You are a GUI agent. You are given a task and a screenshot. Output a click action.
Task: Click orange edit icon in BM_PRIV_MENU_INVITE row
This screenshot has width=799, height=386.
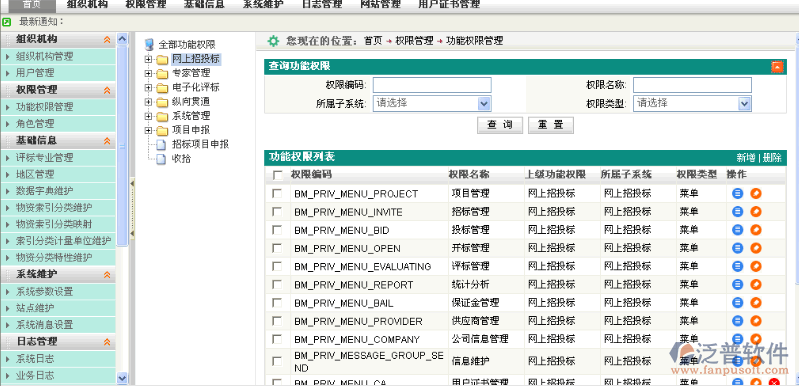pyautogui.click(x=756, y=212)
